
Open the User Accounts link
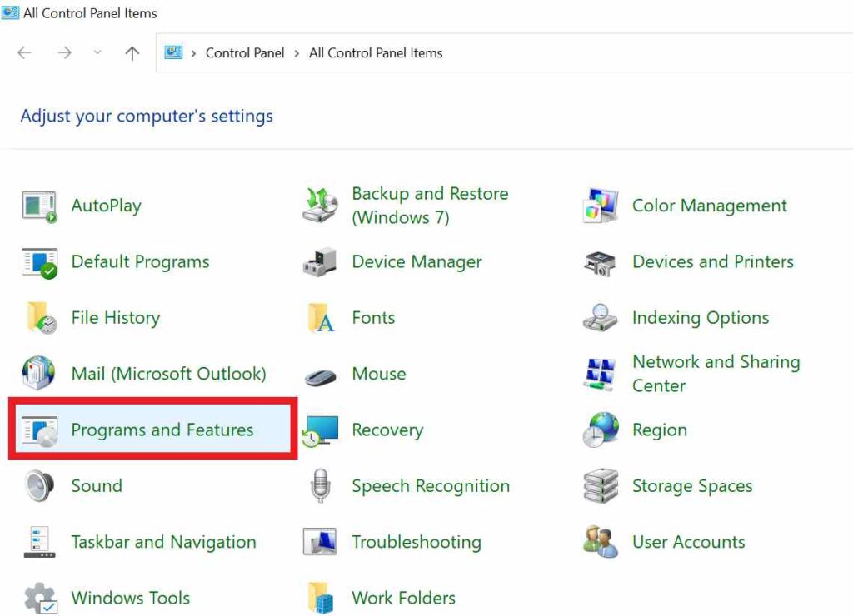tap(688, 542)
